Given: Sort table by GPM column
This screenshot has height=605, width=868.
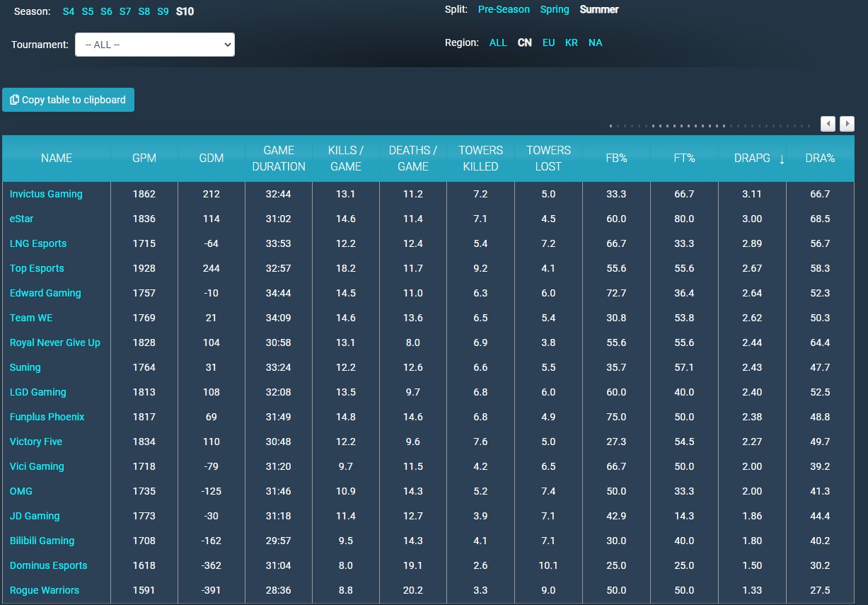Looking at the screenshot, I should point(144,159).
